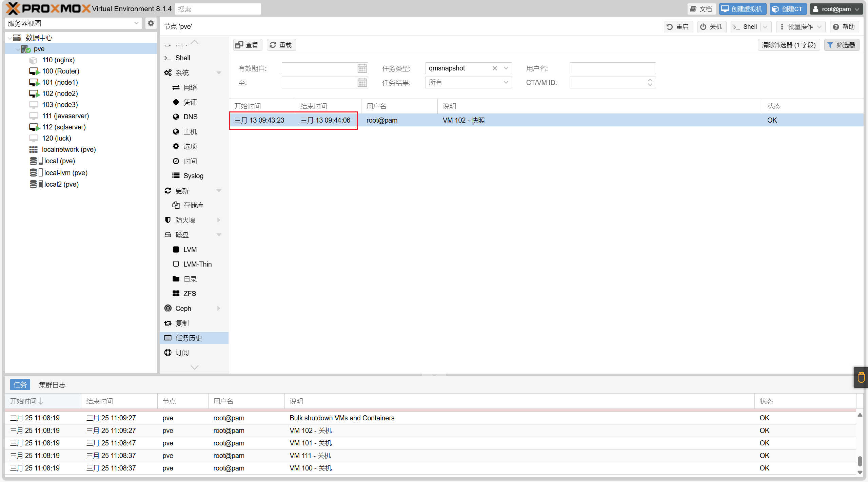Click 创建虚拟机 button
Screen dimensions: 868x482
(742, 9)
